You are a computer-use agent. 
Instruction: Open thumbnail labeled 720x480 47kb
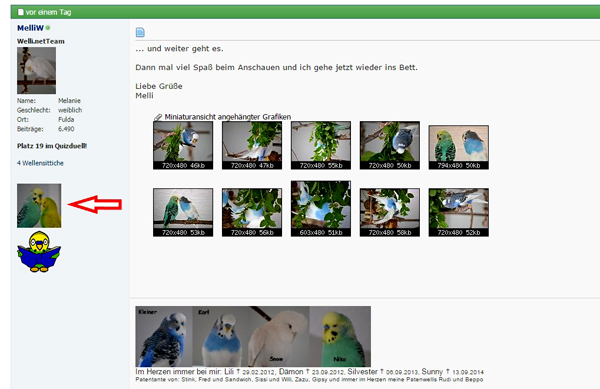(252, 145)
